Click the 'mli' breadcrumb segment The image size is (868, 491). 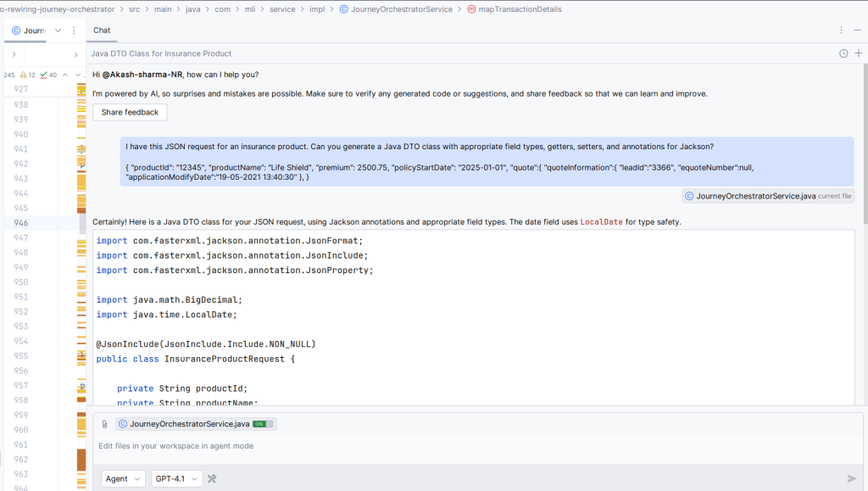[x=250, y=9]
